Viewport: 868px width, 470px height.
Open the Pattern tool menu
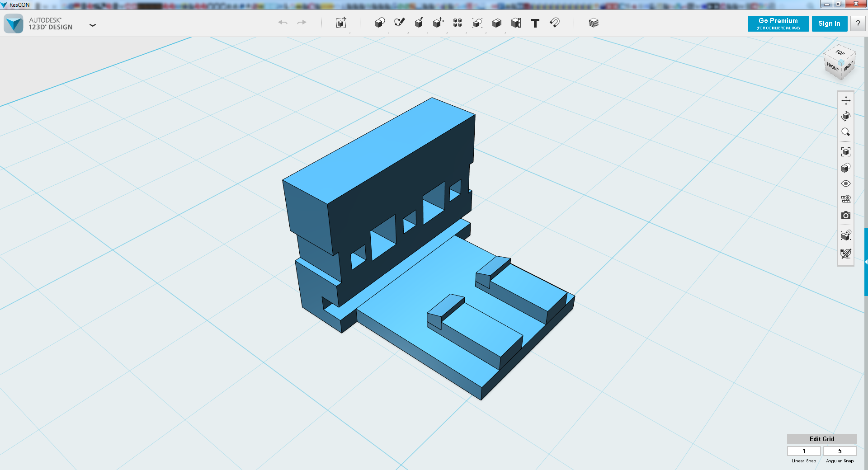pyautogui.click(x=458, y=23)
